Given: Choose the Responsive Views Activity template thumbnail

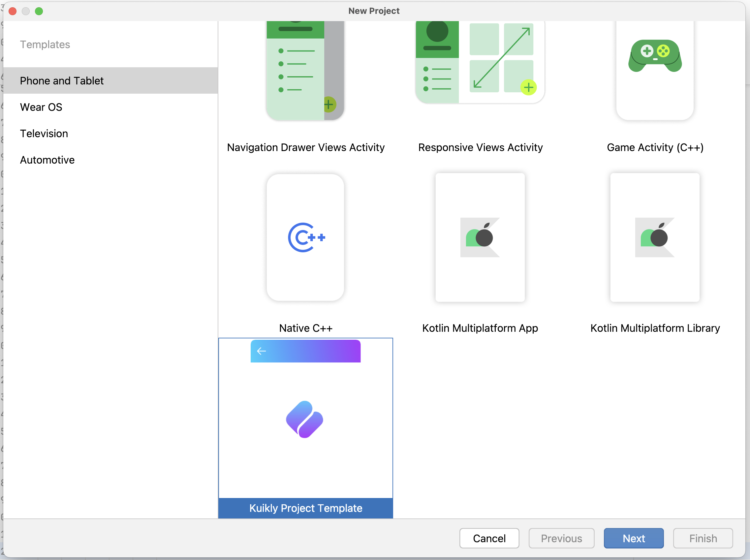Looking at the screenshot, I should click(480, 62).
